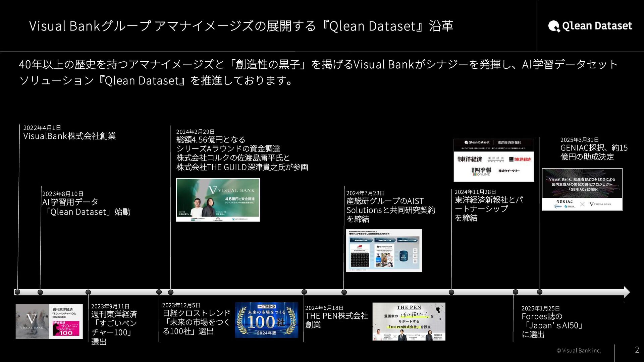Click the date label 2023年8月10日
The width and height of the screenshot is (644, 362).
click(63, 194)
